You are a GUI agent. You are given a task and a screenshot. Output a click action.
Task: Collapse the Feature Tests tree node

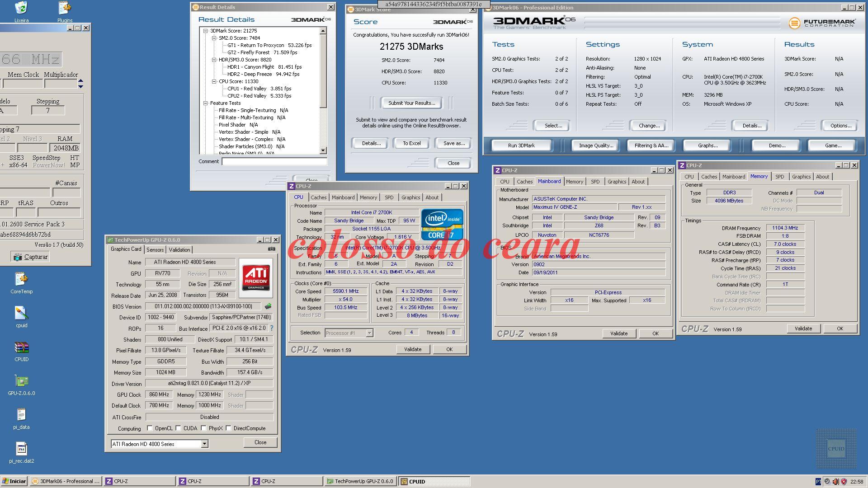pos(205,103)
